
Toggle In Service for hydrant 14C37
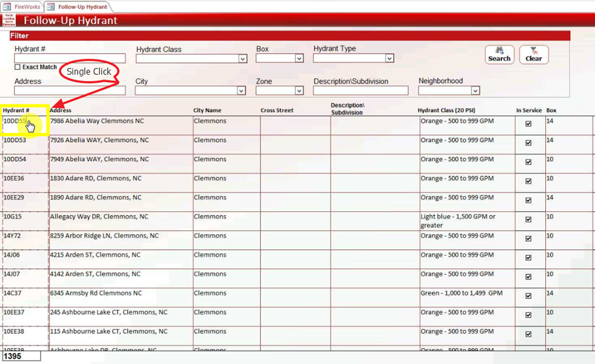click(528, 296)
